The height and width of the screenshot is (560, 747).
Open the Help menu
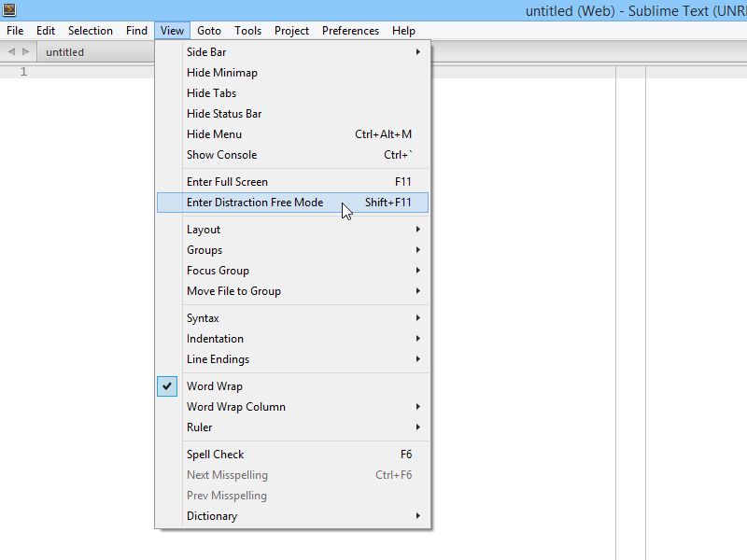pos(403,31)
